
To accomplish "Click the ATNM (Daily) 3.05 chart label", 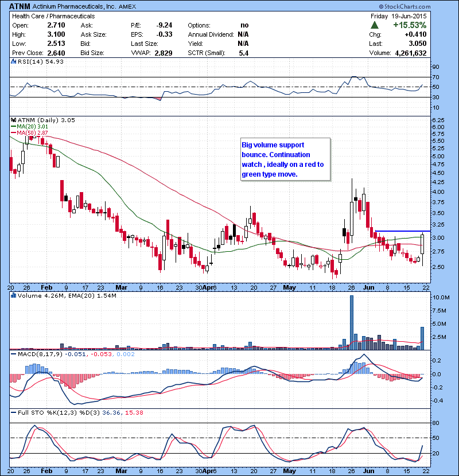I will (x=46, y=120).
